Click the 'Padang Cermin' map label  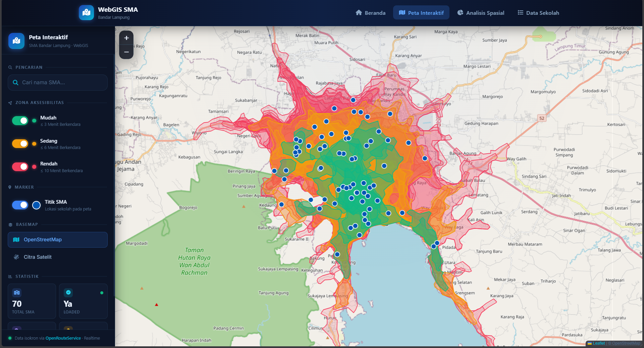[228, 328]
